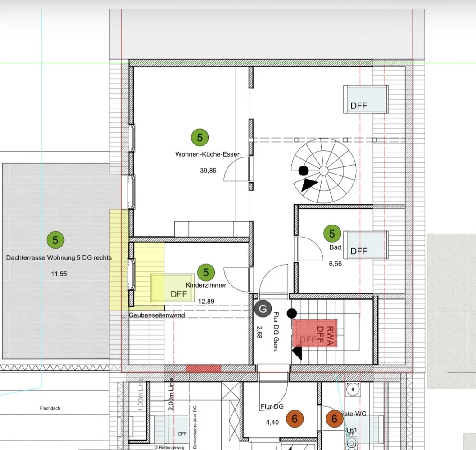Click black dot near stairwell in Flur
The height and width of the screenshot is (450, 476).
(292, 313)
